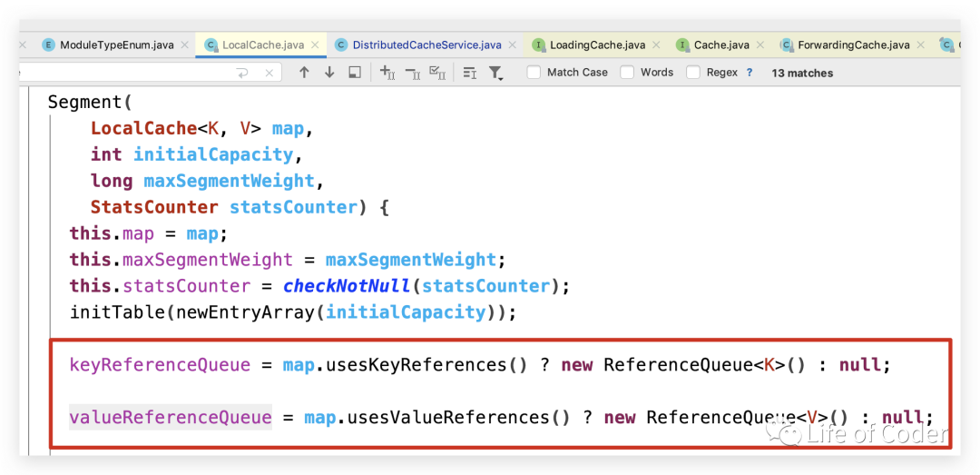Click the newEntryArray call
This screenshot has height=475, width=980.
point(244,312)
